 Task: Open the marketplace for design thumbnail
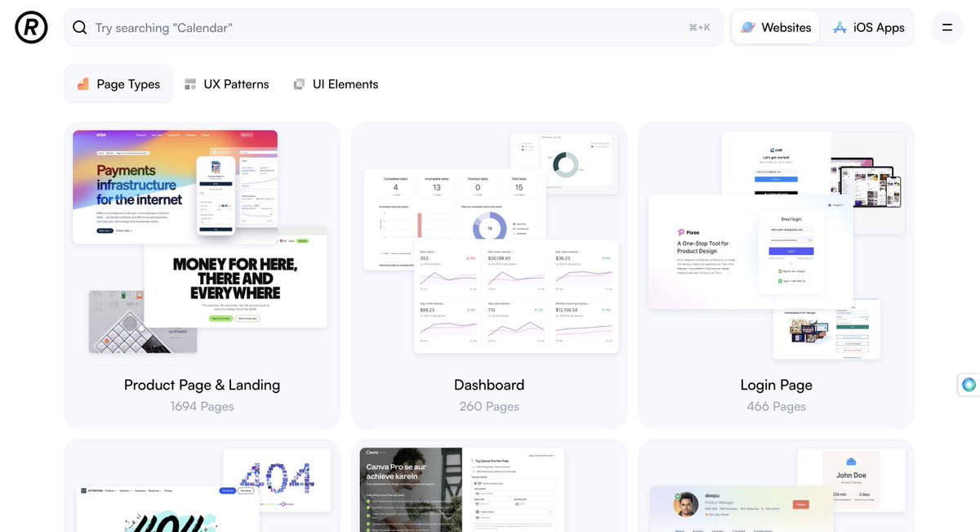pos(826,329)
